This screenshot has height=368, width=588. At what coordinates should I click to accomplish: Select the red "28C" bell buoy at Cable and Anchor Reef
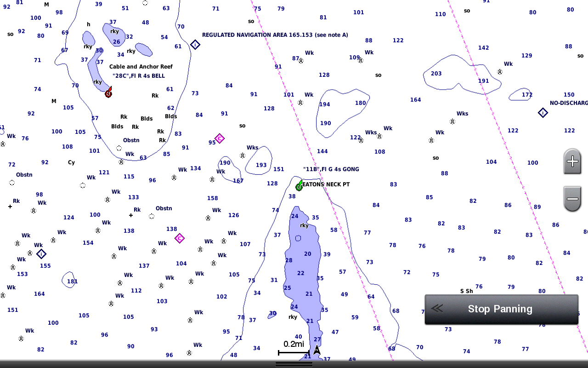[x=108, y=93]
